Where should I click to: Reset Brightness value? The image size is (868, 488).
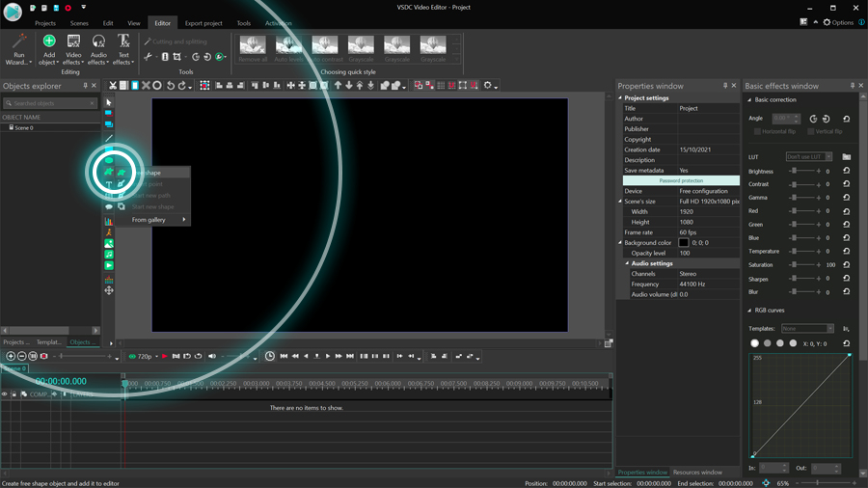click(x=847, y=171)
